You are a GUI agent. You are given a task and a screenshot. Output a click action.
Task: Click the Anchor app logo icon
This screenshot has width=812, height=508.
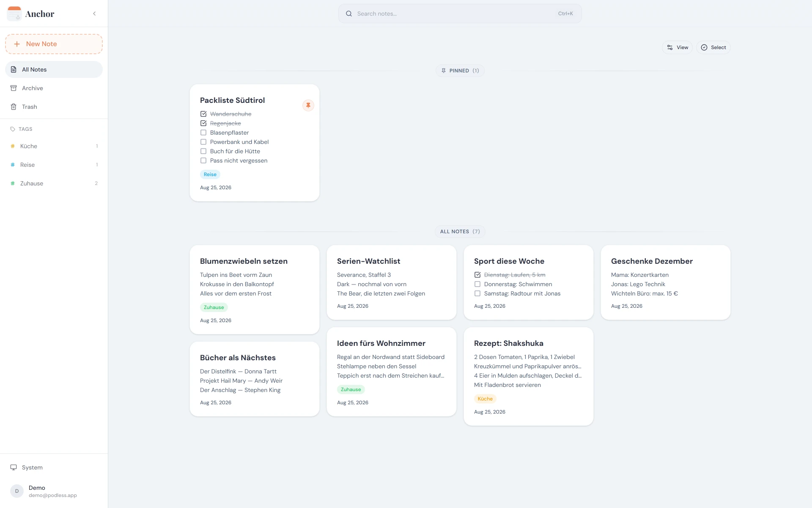coord(14,14)
